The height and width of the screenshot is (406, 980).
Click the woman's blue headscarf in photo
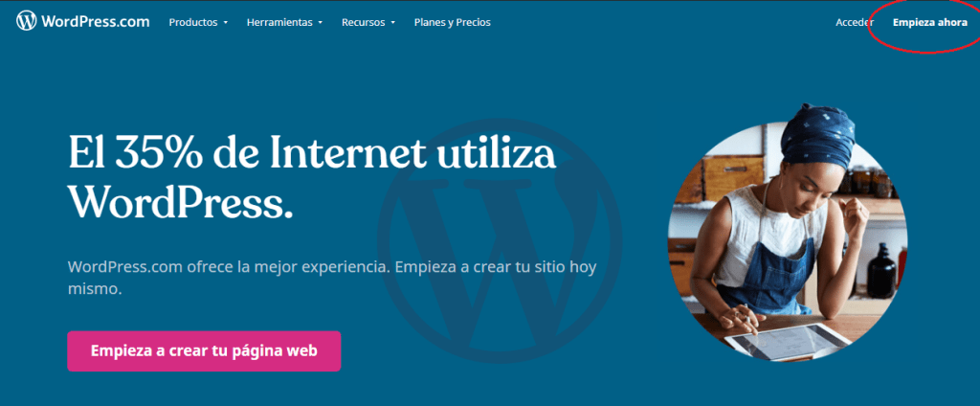[x=819, y=136]
